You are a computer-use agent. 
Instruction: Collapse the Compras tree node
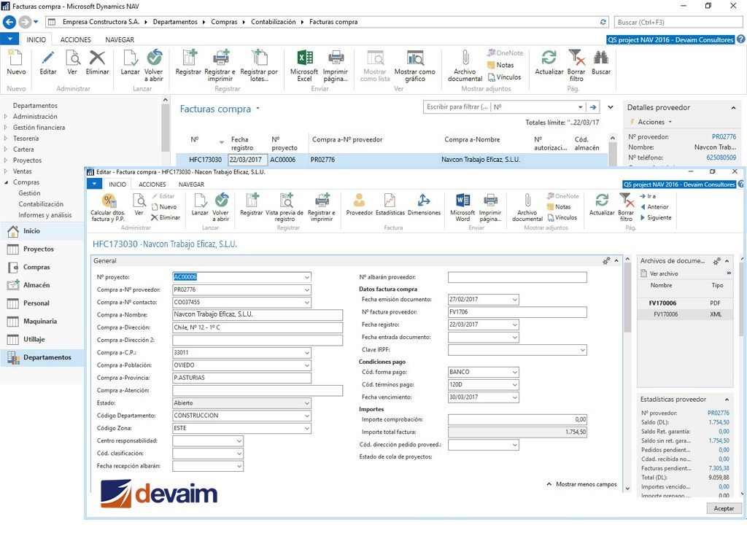point(6,182)
